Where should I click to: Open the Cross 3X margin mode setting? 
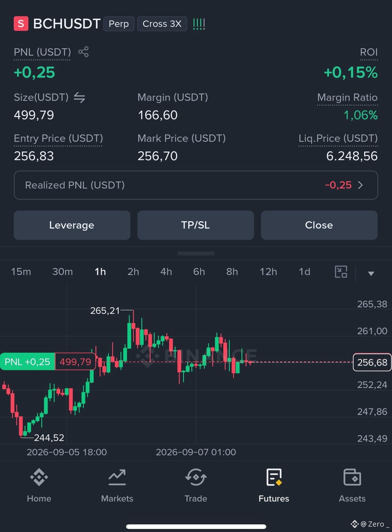162,24
